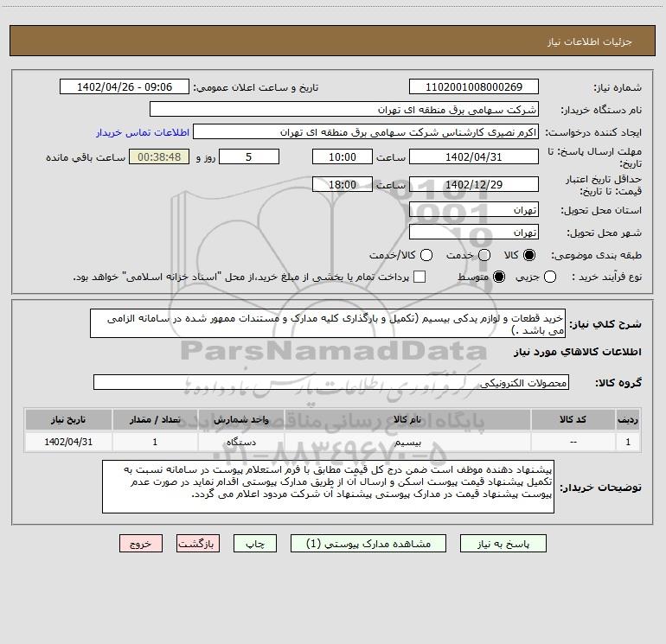Click the اطلاعات کالاهای مورد نیاز heading

(578, 352)
